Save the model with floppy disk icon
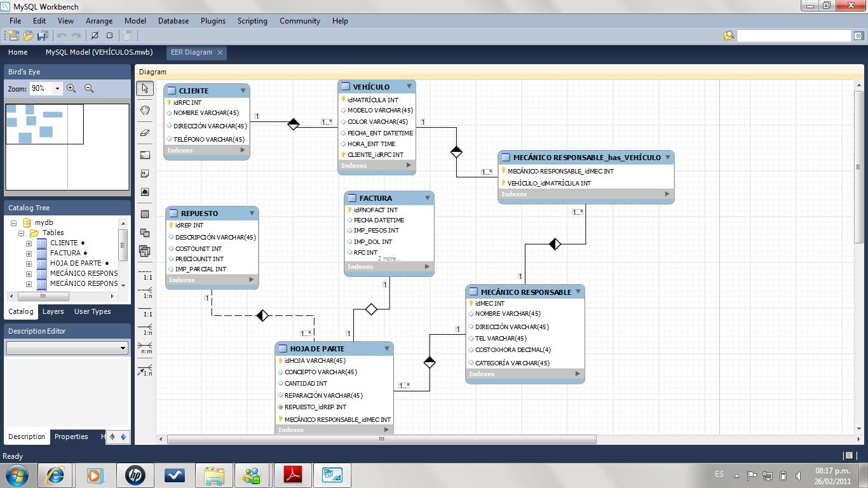 (42, 36)
